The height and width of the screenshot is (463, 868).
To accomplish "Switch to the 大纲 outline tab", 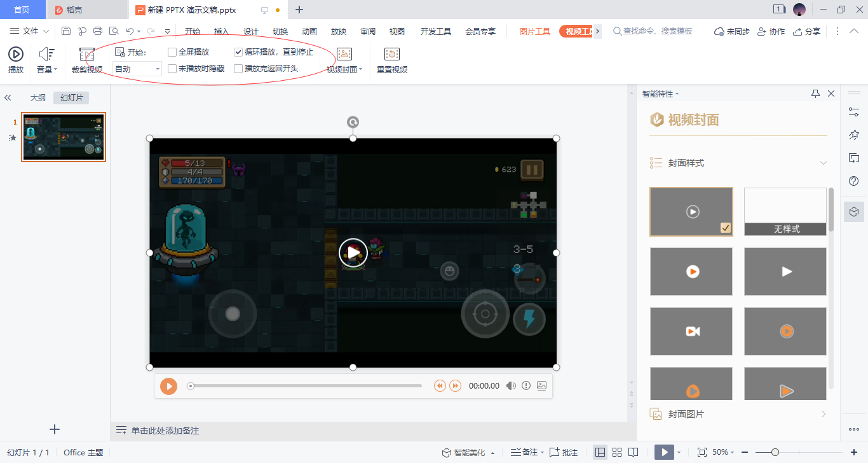I will [38, 98].
